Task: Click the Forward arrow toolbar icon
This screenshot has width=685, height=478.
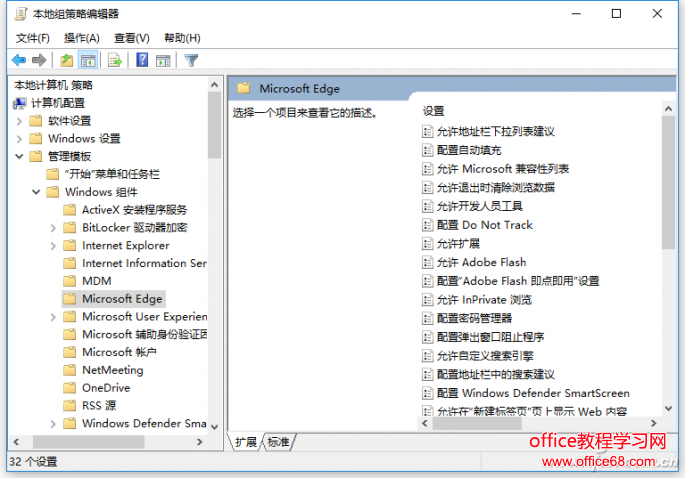Action: tap(39, 60)
